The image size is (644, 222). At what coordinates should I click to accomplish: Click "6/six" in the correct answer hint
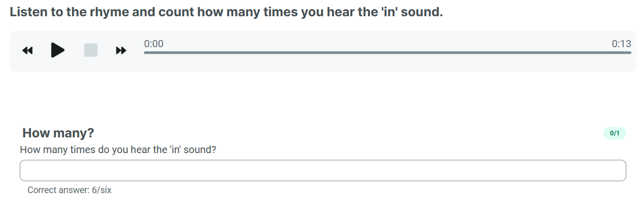click(101, 190)
